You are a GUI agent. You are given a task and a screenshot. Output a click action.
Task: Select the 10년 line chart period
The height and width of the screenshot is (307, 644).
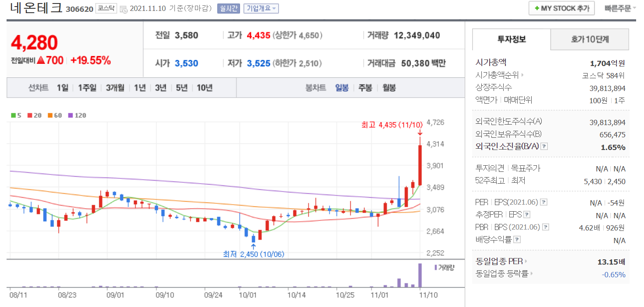205,88
